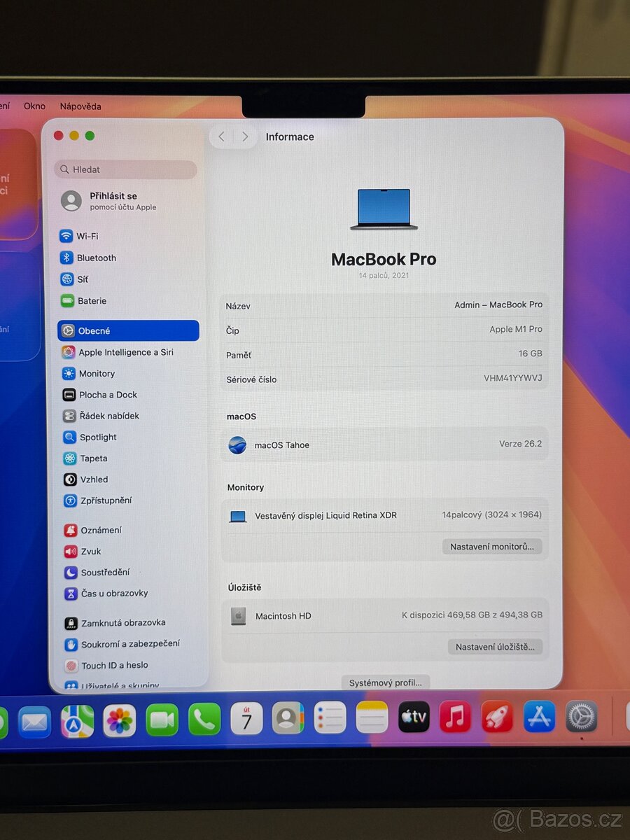The height and width of the screenshot is (840, 630).
Task: Select serial number VHM41YYWVJ
Action: 512,378
